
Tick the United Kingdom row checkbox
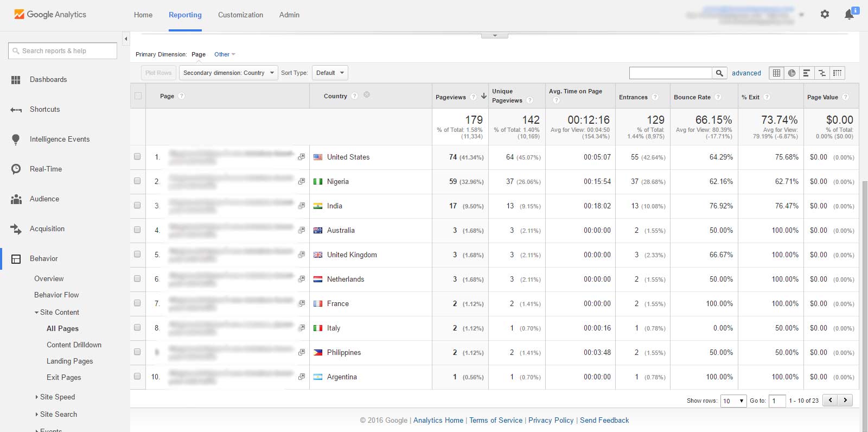coord(137,254)
